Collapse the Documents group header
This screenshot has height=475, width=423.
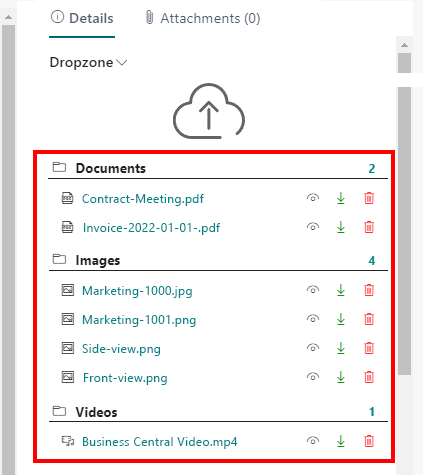click(218, 168)
